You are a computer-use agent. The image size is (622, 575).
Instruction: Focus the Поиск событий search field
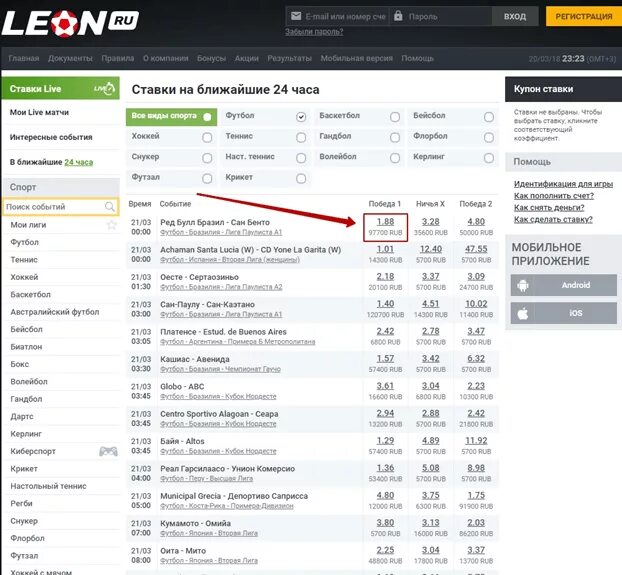[60, 207]
